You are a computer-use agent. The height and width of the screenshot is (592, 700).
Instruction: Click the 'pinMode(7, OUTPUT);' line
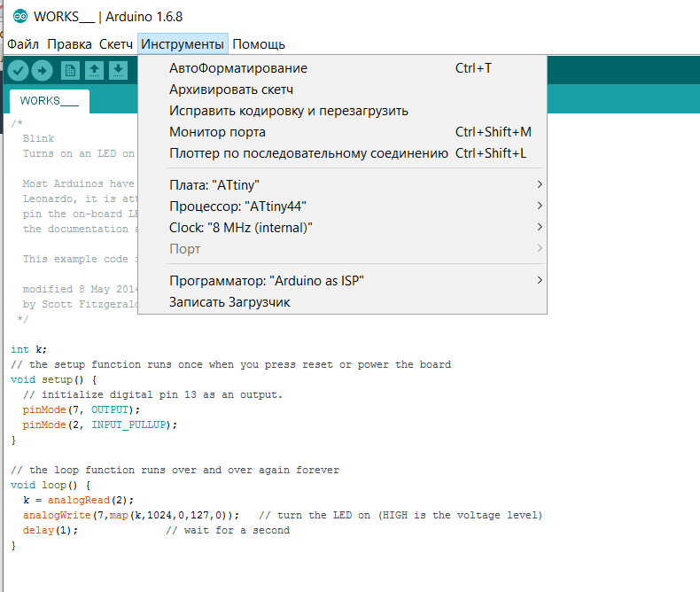82,409
